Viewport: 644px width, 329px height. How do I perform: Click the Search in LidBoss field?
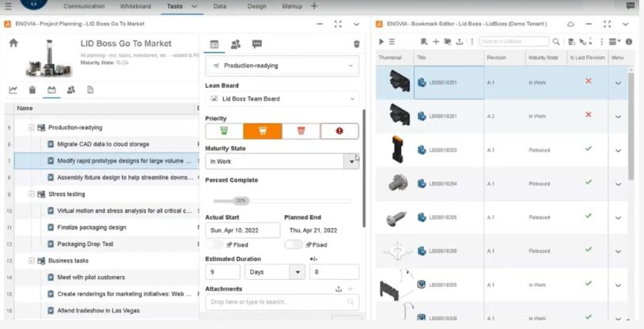tap(514, 41)
